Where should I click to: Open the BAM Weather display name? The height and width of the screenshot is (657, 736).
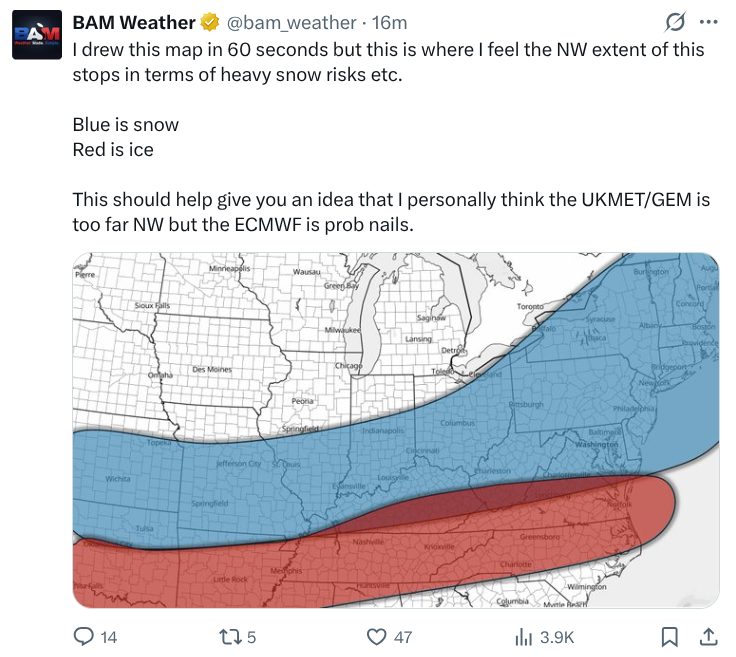tap(134, 22)
